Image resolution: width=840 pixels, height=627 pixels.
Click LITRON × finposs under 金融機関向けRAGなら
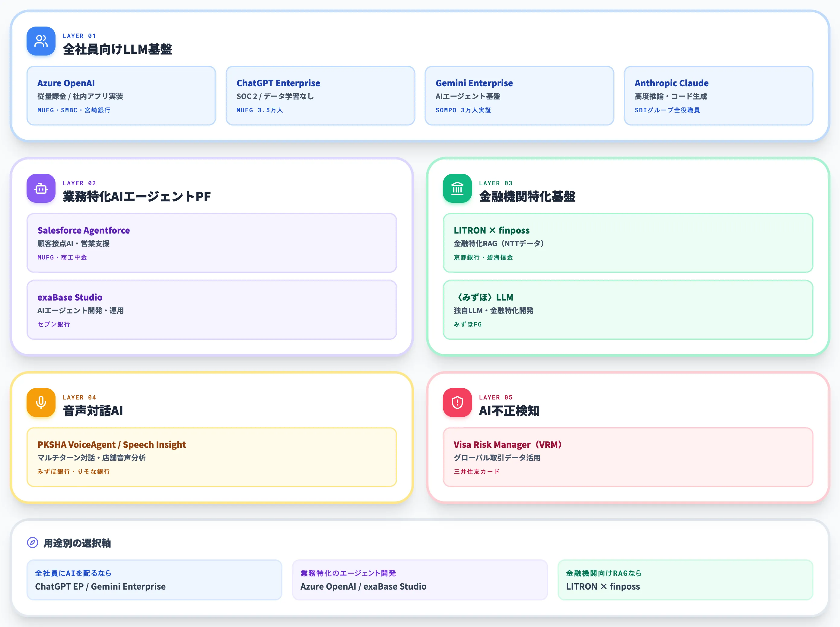click(x=603, y=586)
